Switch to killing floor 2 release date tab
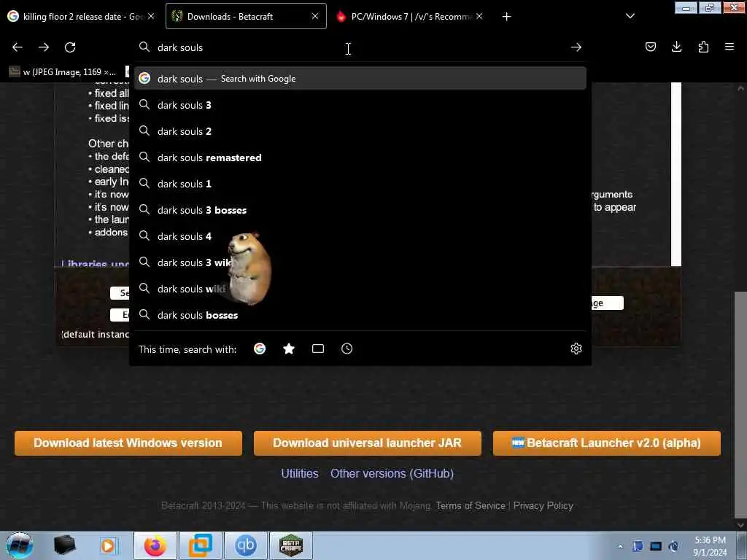 (81, 16)
